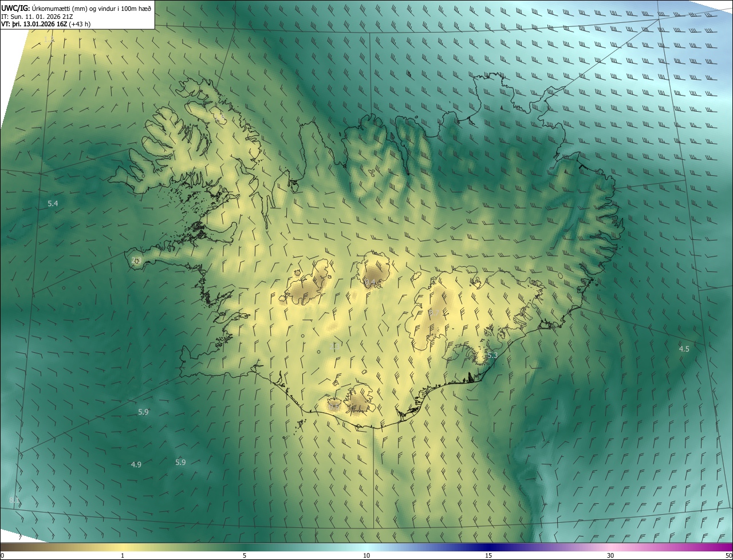733x560 pixels.
Task: Select the 'IT: Sun. 11. 01. 2026 21Z' line
Action: click(38, 17)
